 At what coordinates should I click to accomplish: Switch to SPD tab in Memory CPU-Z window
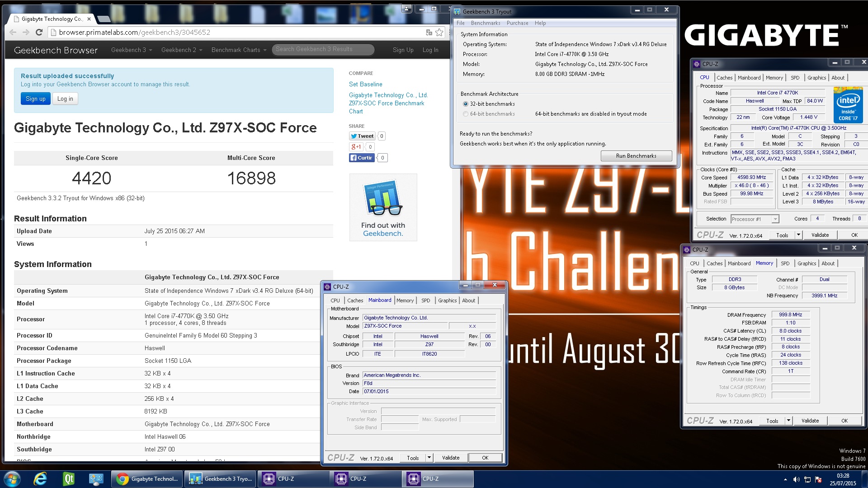785,263
